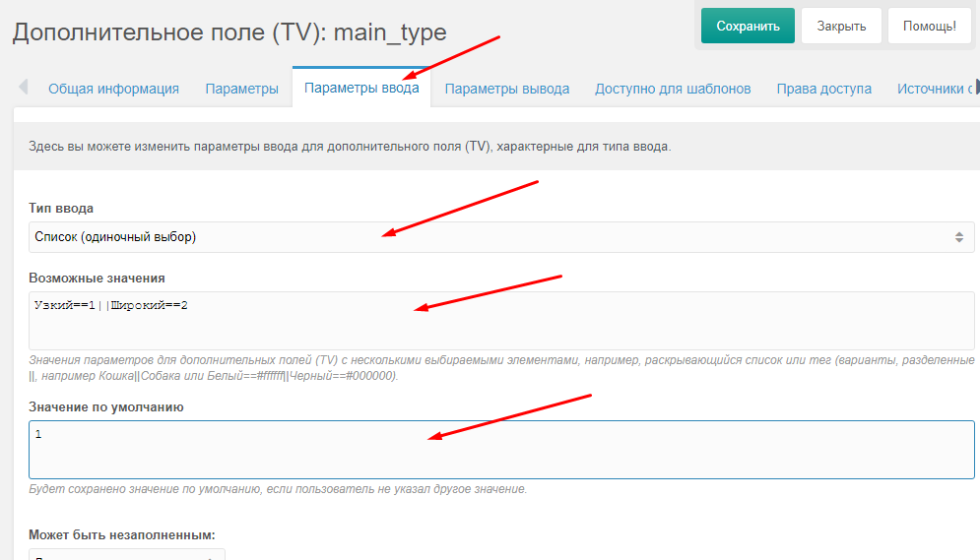Switch to the Общая информация tab
The height and width of the screenshot is (560, 980).
pos(113,89)
